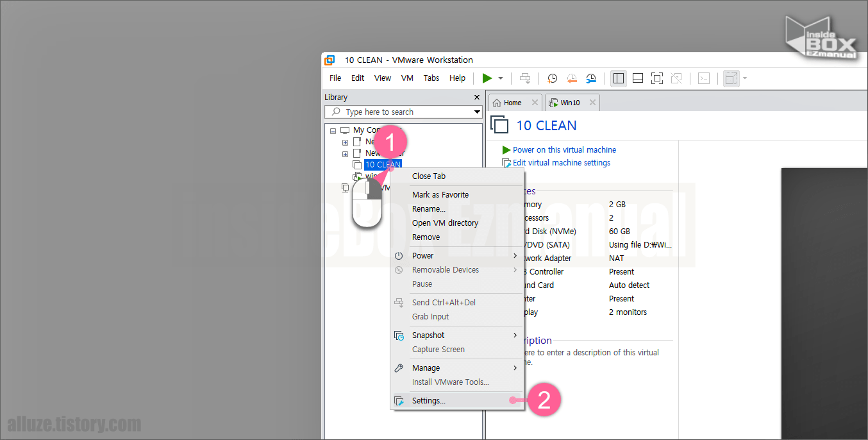
Task: Expand the Snapshot submenu in context menu
Action: pyautogui.click(x=458, y=335)
